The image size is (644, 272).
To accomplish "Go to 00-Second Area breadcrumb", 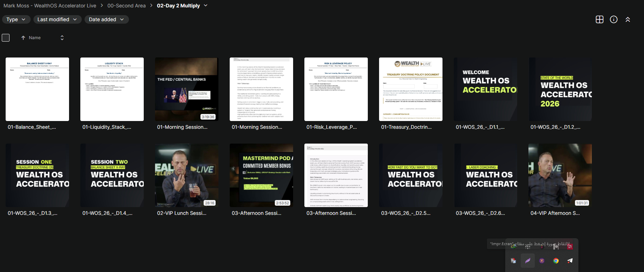I will click(x=126, y=6).
